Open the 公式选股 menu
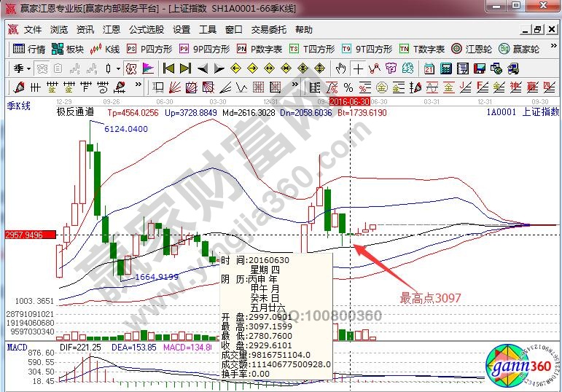Image resolution: width=562 pixels, height=392 pixels. pos(147,30)
